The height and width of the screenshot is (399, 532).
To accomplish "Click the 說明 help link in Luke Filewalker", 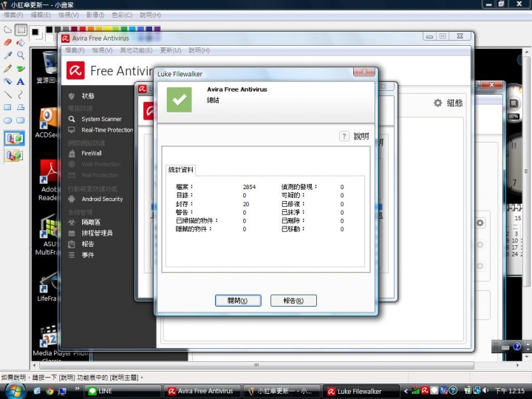I will [361, 136].
